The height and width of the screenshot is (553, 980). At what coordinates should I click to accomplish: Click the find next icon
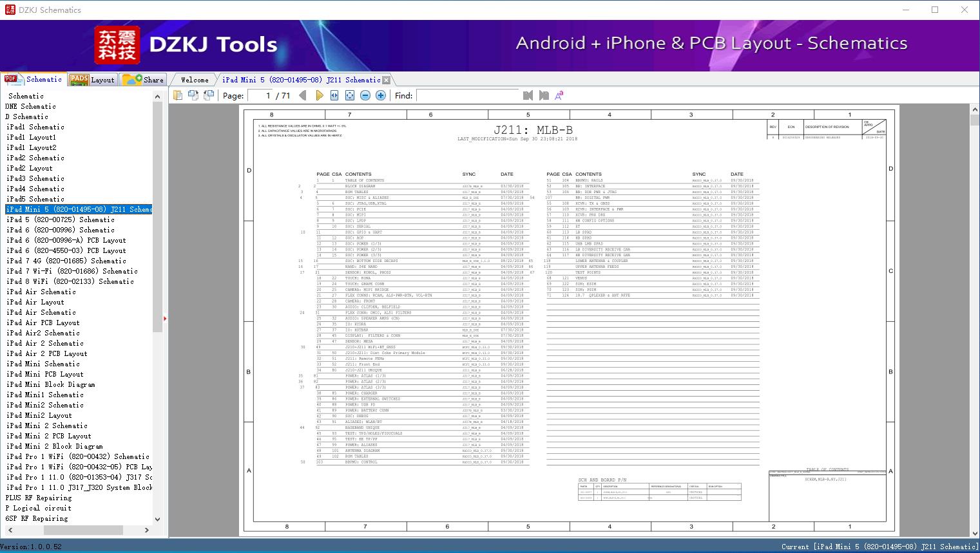(544, 95)
